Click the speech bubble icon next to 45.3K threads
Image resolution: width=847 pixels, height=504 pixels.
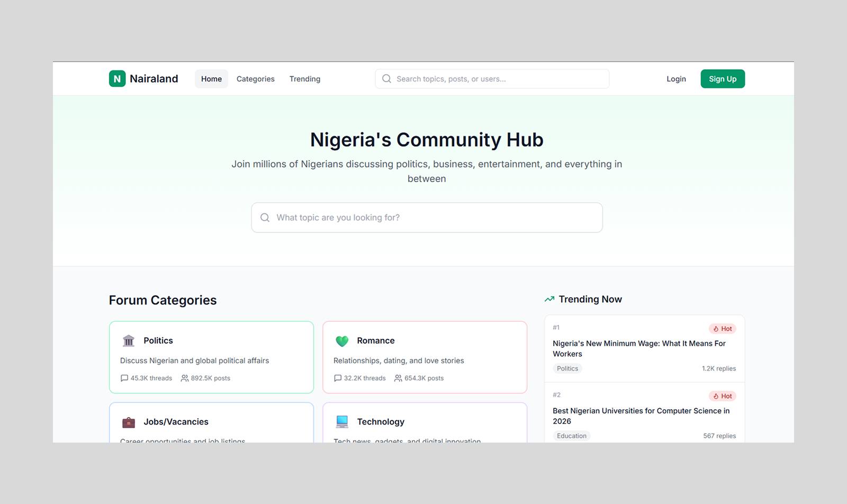[124, 378]
